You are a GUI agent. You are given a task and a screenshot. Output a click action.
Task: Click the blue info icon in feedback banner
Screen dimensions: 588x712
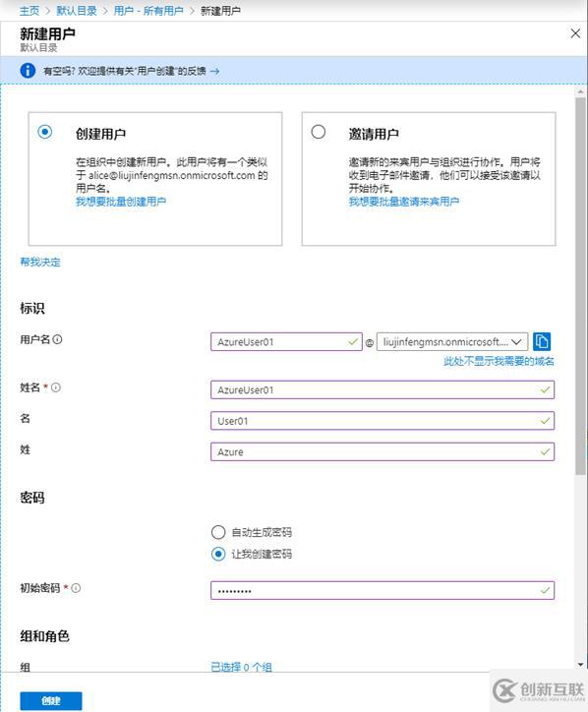(x=28, y=71)
